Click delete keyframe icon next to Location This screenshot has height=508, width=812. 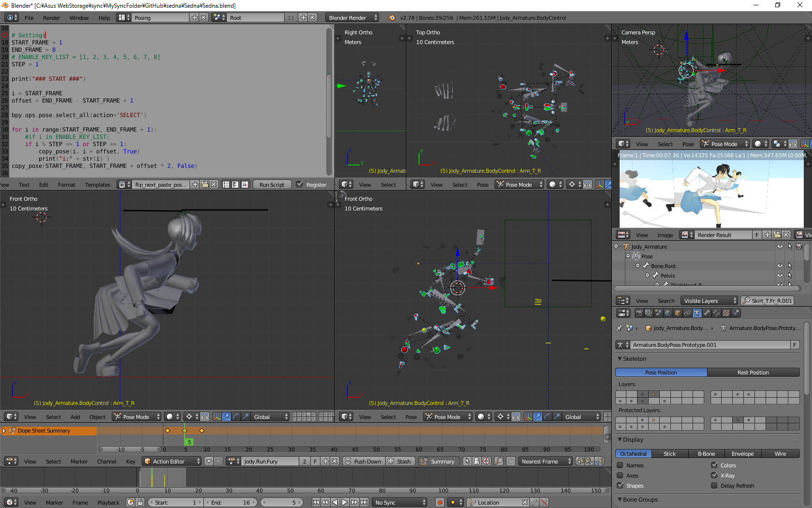click(x=544, y=502)
